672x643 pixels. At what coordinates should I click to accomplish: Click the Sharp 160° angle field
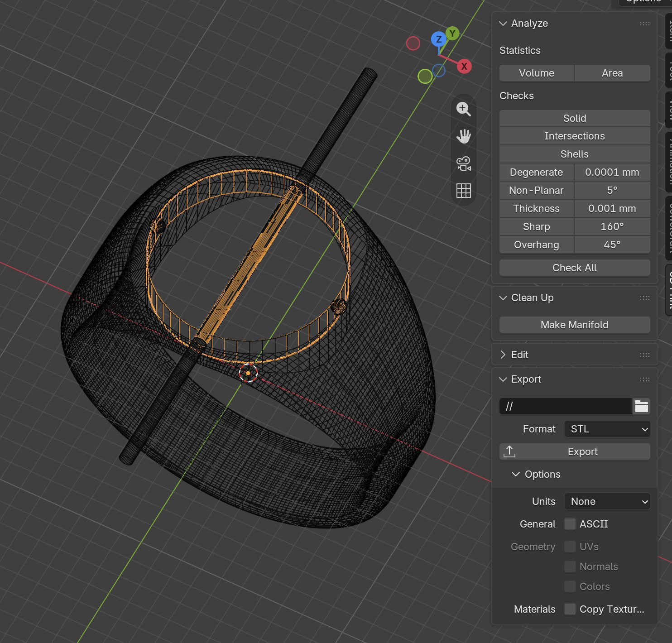point(612,227)
